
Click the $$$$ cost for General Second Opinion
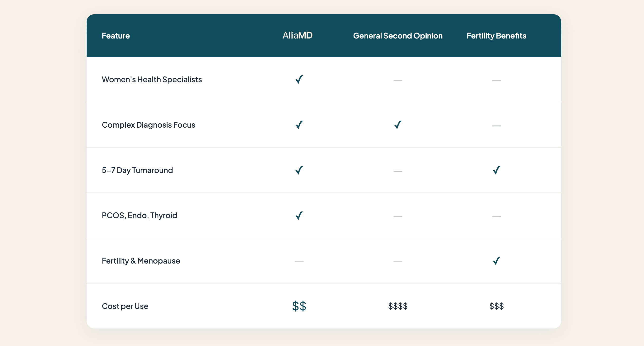(397, 306)
